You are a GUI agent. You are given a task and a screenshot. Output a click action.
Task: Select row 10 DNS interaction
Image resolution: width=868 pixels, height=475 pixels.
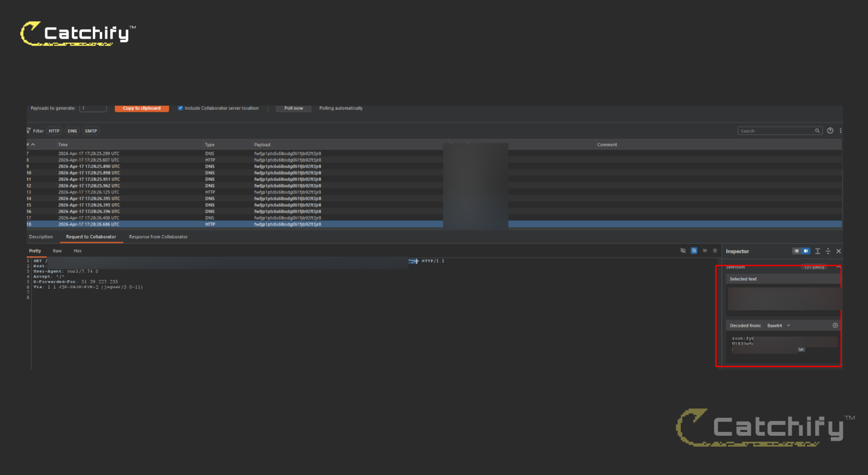(x=434, y=173)
